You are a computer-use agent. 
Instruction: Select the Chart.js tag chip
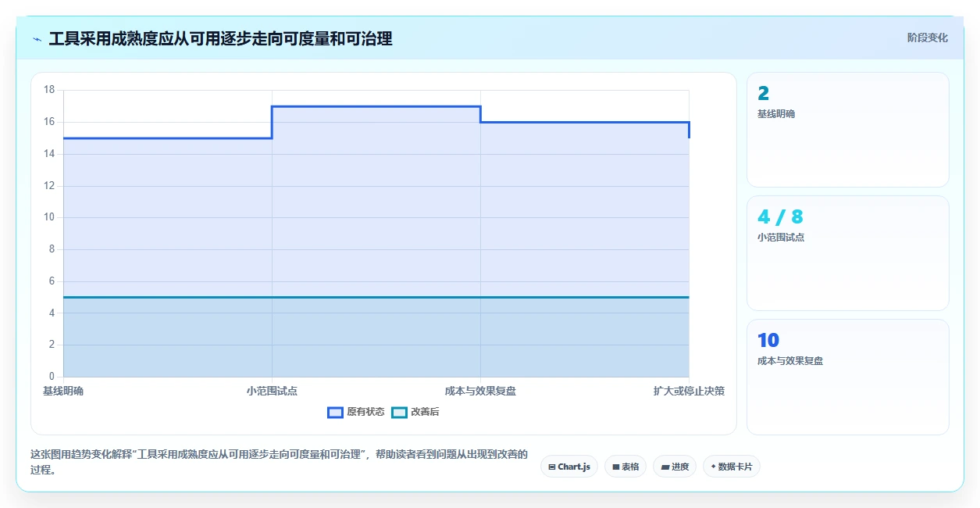569,467
